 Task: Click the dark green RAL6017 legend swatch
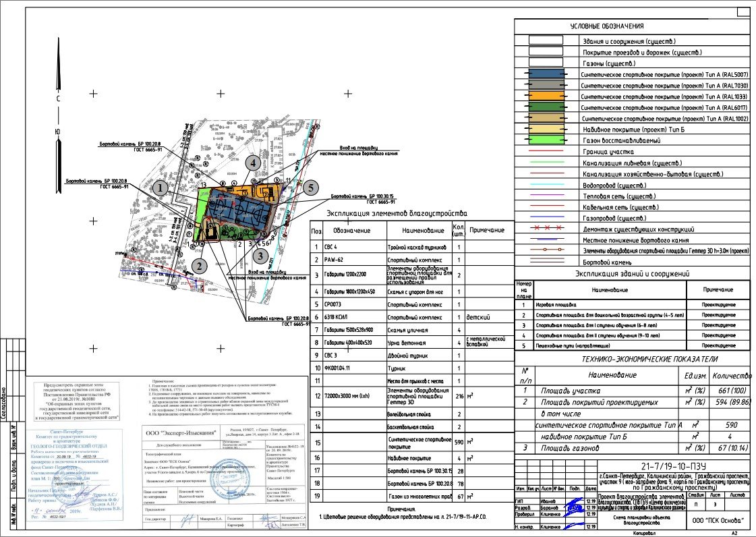(x=546, y=107)
